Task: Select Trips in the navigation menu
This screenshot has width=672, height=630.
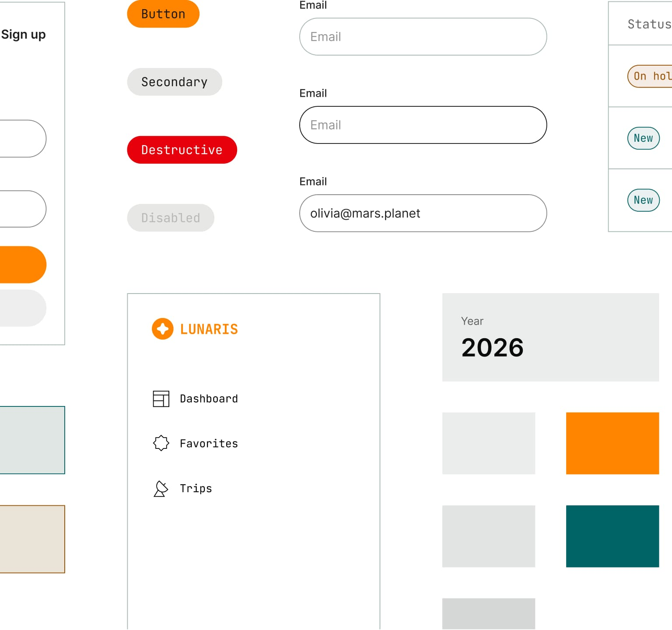Action: click(196, 488)
